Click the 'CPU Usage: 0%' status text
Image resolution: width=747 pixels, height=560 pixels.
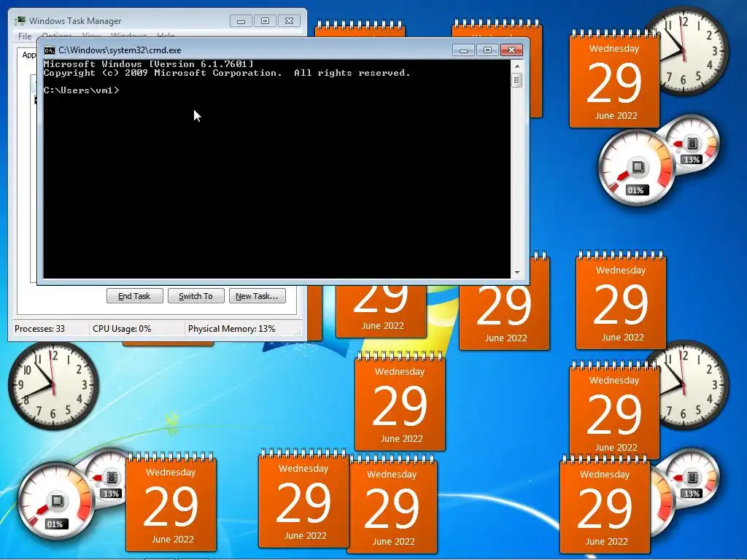[x=122, y=329]
